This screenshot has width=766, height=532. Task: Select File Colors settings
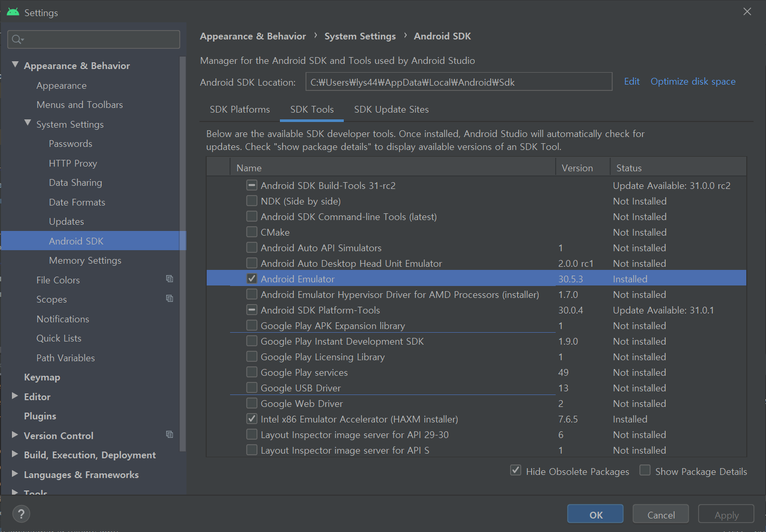(58, 280)
